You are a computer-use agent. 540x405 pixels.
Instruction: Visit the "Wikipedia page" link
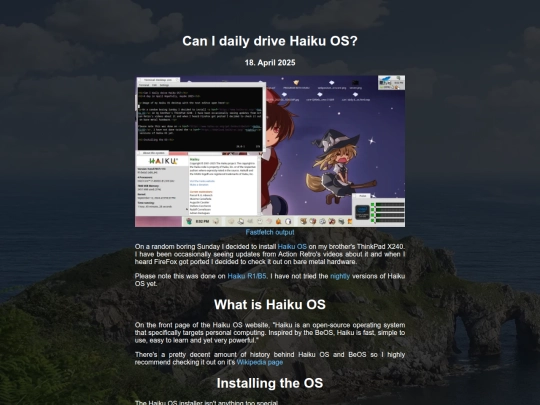[x=260, y=362]
